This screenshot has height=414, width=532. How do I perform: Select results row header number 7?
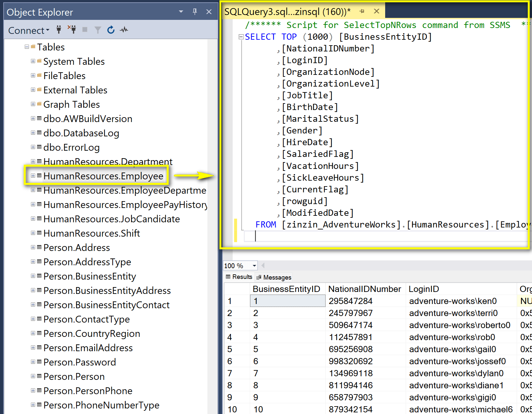[237, 373]
